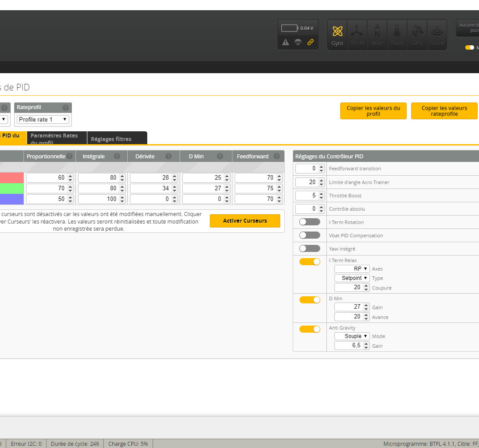The width and height of the screenshot is (479, 448).
Task: Click the parachute failsafe status icon
Action: (298, 42)
